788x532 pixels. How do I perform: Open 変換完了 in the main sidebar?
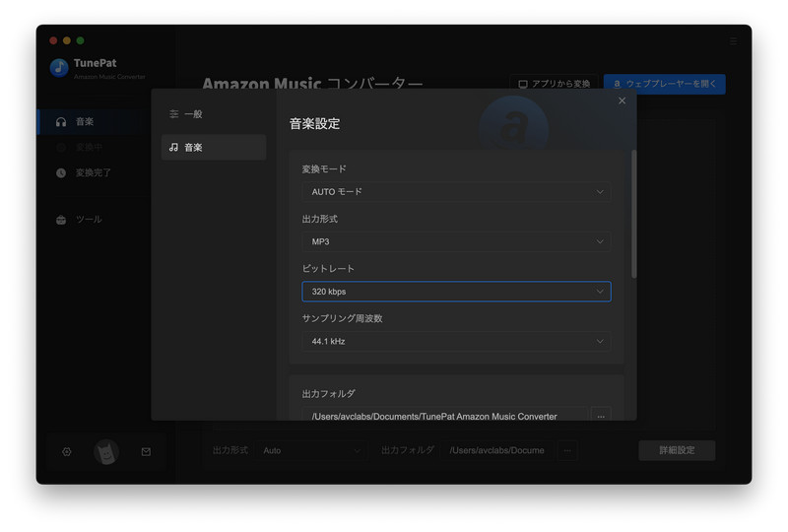click(x=92, y=173)
